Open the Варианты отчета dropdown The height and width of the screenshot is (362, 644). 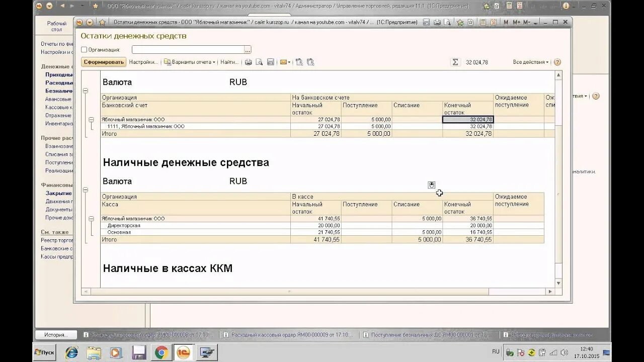(190, 62)
